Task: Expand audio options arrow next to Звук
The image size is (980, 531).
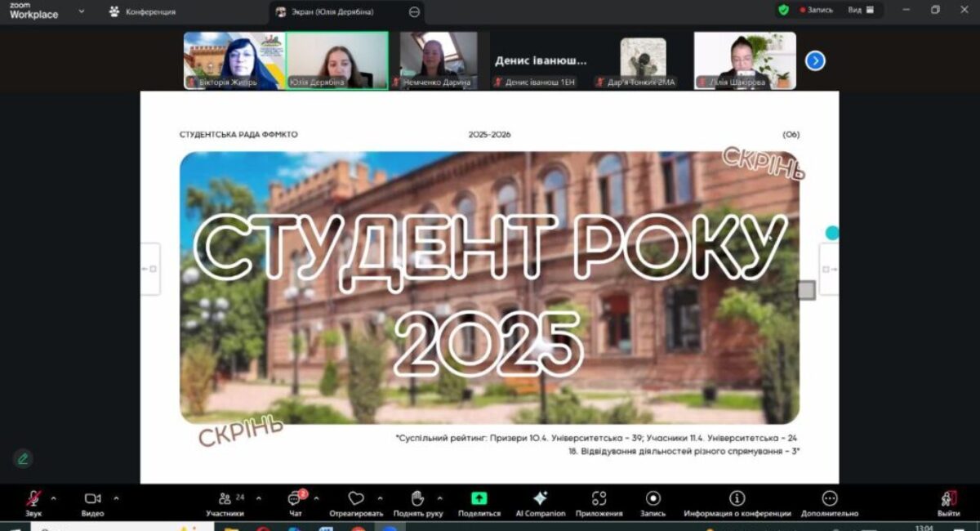Action: pyautogui.click(x=54, y=498)
